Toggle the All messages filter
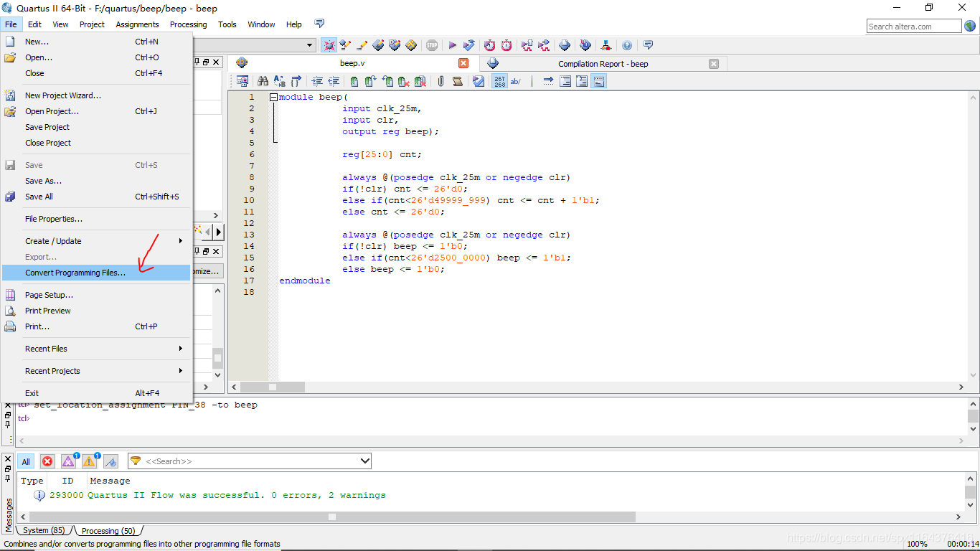The height and width of the screenshot is (551, 980). [x=26, y=461]
